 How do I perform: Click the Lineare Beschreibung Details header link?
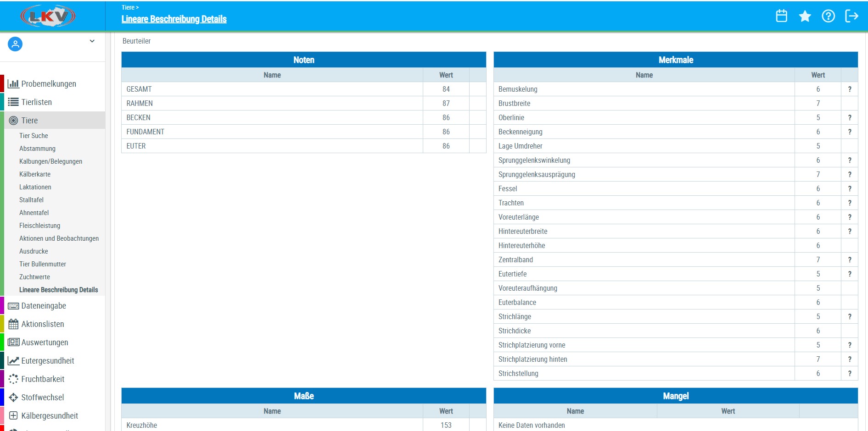click(174, 19)
